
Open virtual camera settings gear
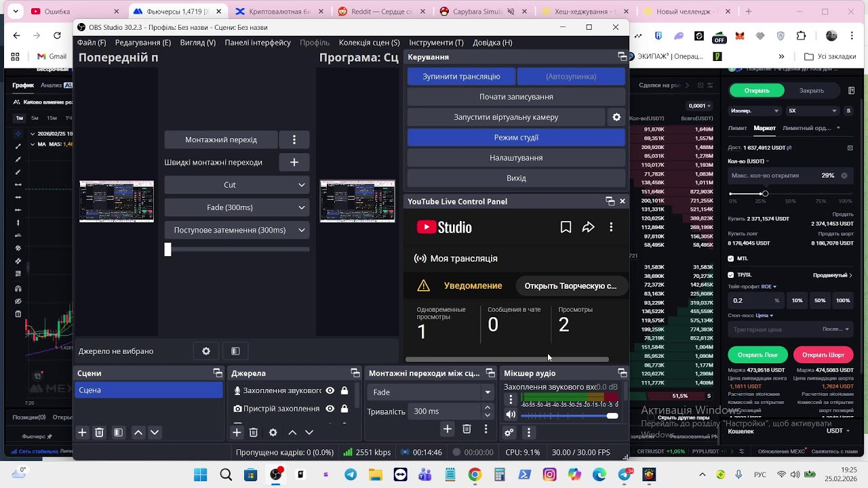coord(616,117)
